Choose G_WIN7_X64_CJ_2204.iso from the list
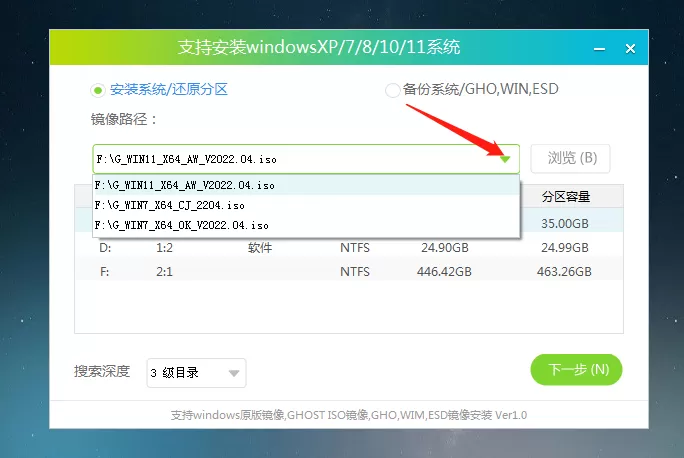This screenshot has width=684, height=458. [306, 205]
